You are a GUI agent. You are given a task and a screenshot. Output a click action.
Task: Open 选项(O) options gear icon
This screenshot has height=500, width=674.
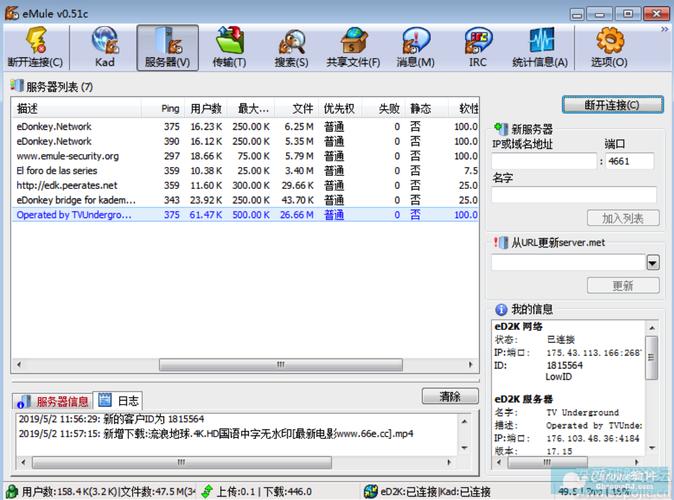[x=609, y=47]
